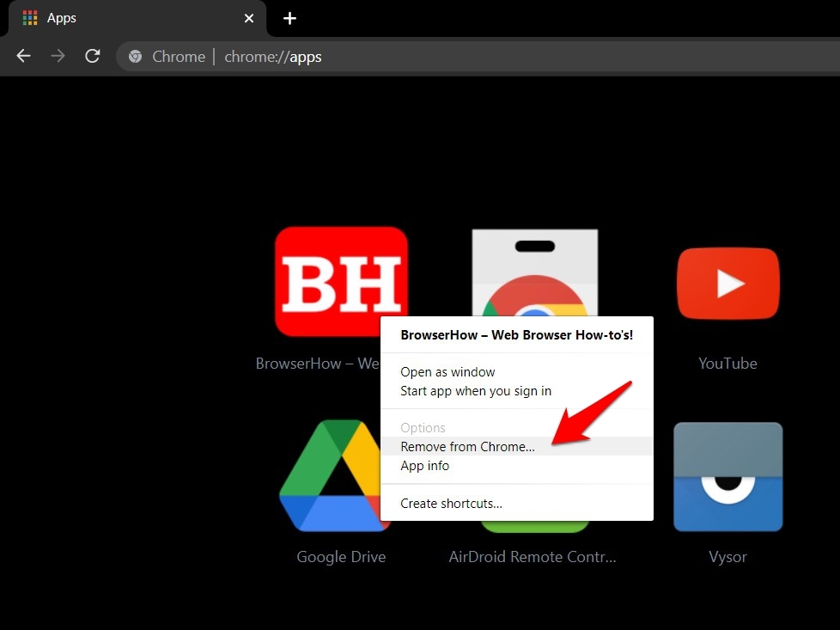The width and height of the screenshot is (840, 630).
Task: Close the Apps tab
Action: tap(249, 18)
